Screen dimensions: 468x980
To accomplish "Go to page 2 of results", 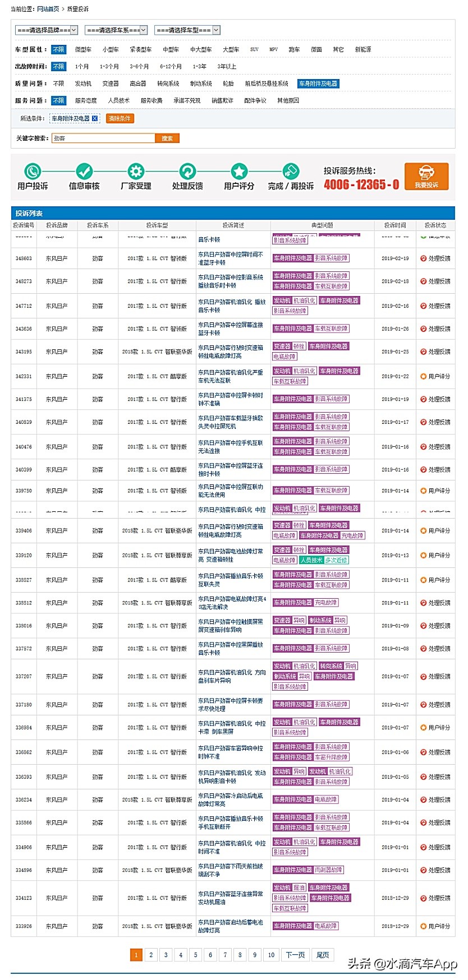I will pyautogui.click(x=151, y=955).
